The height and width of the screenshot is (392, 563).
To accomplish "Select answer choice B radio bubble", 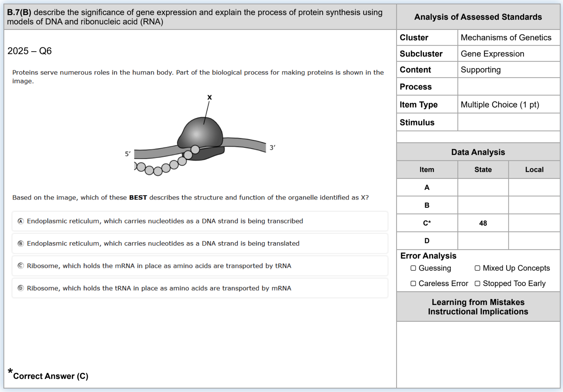I will coord(20,244).
